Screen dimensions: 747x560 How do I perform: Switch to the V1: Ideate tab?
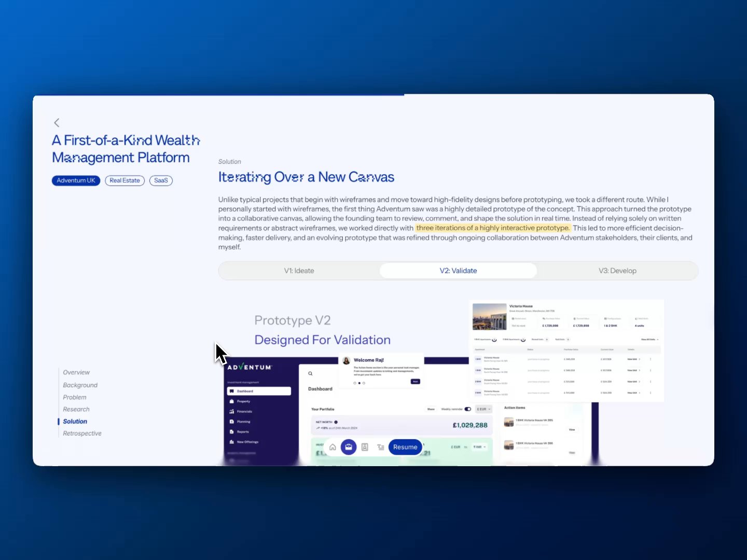tap(299, 271)
